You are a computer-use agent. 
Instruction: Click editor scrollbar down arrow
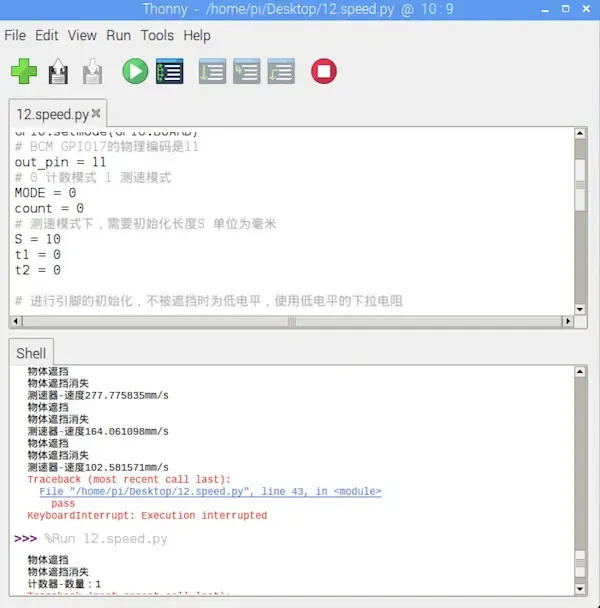[580, 309]
